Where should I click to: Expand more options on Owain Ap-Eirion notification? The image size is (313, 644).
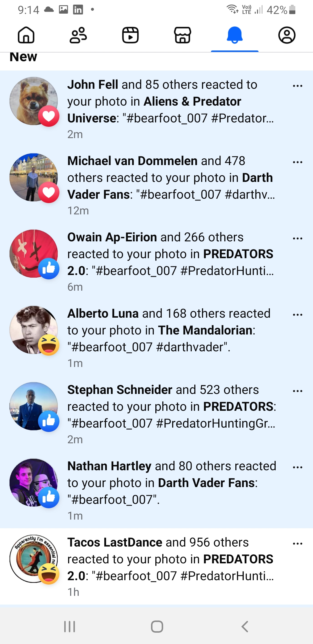coord(298,238)
